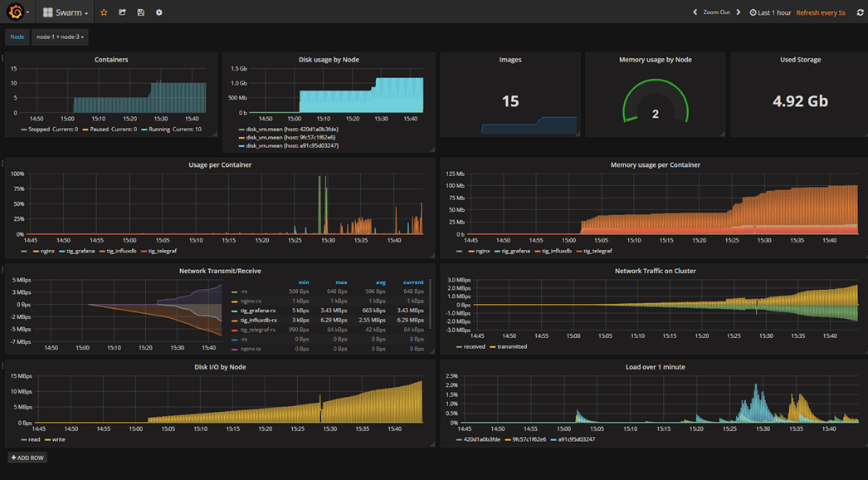
Task: Toggle tig_telegraf in Memory usage per Container legend
Action: 597,251
